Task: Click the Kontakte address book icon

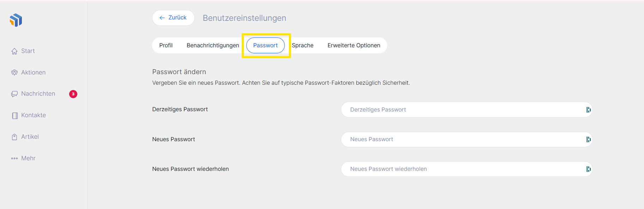Action: pos(14,115)
